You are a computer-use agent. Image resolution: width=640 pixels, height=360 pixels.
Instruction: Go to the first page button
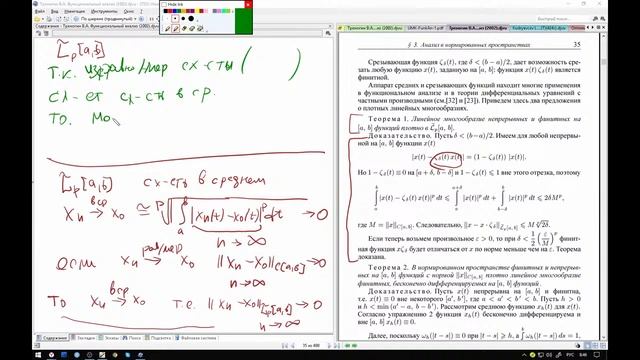pyautogui.click(x=285, y=346)
